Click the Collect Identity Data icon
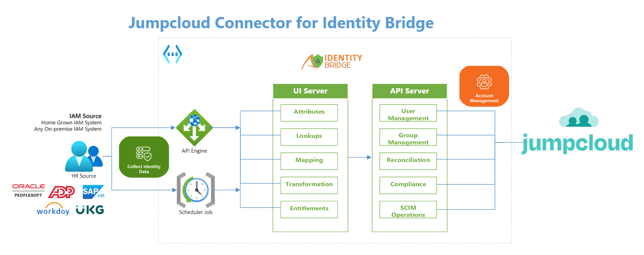644x255 pixels. tap(144, 157)
